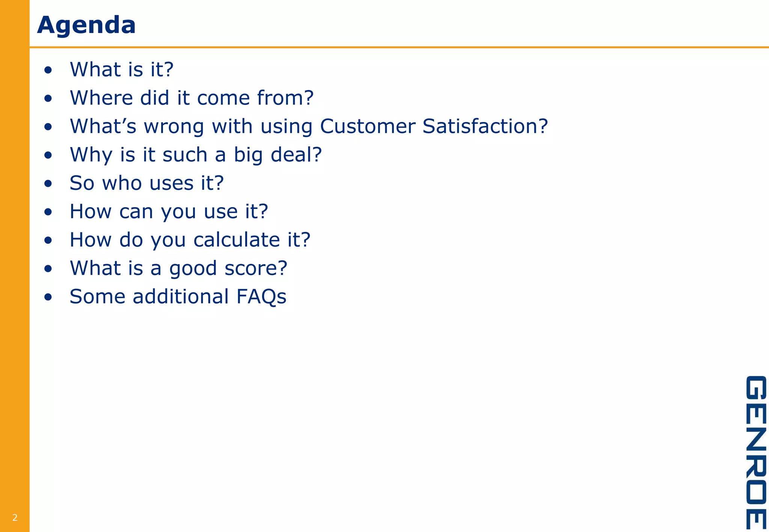769x532 pixels.
Task: Click the Genroe logo
Action: point(755,452)
